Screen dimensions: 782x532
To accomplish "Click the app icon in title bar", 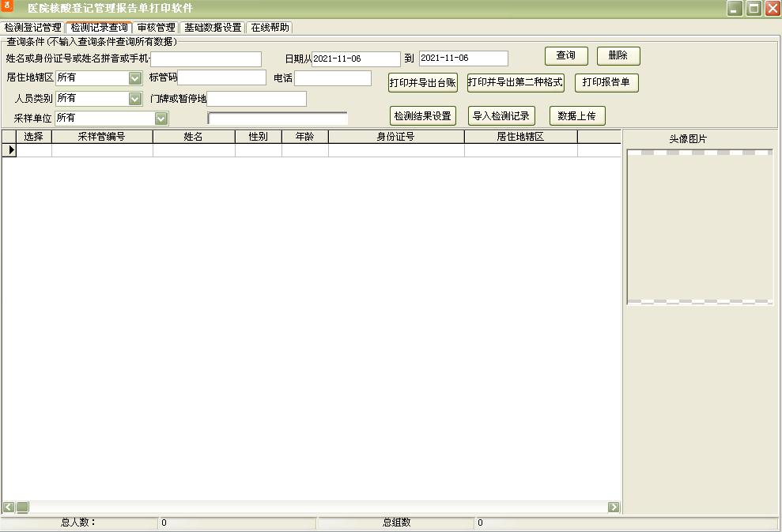I will 7,6.
